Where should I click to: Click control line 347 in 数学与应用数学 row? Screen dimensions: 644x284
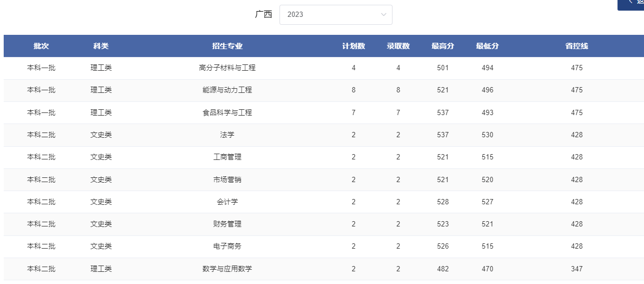pyautogui.click(x=577, y=269)
